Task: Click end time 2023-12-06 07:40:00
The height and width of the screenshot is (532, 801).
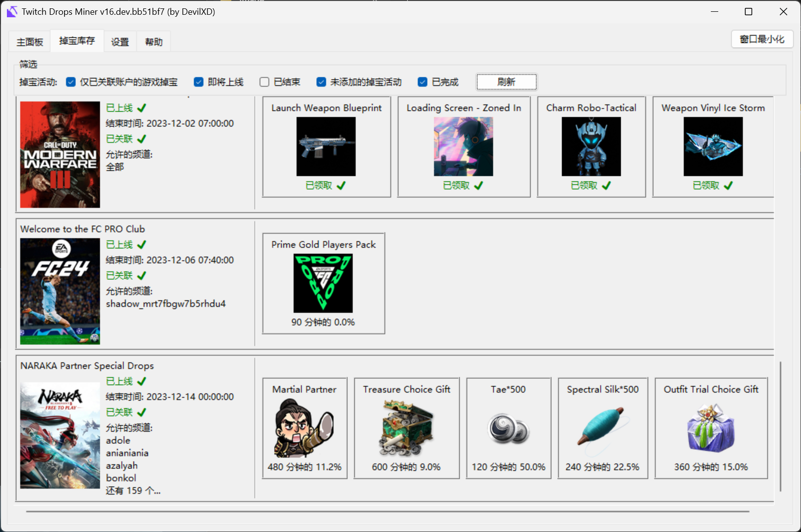Action: tap(190, 260)
